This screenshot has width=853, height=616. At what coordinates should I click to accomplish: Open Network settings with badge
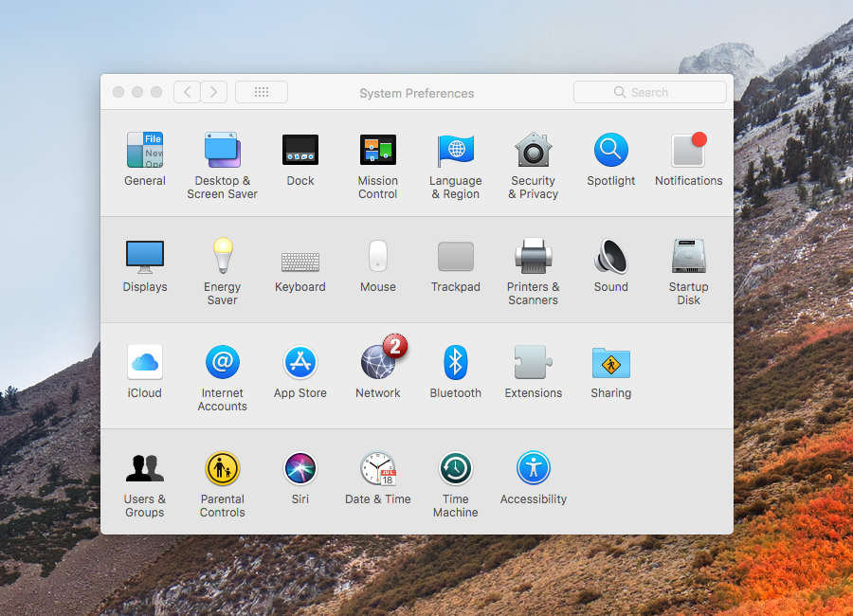[x=378, y=362]
